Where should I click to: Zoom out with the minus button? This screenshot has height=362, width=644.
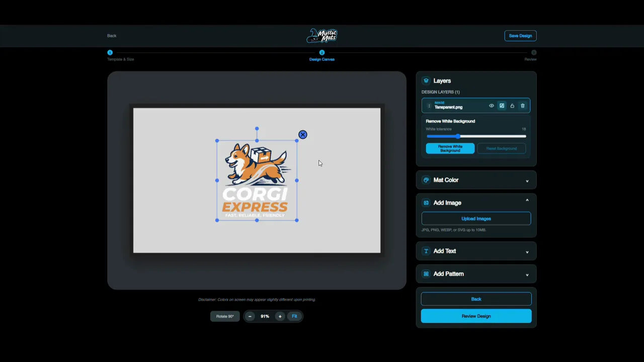[x=250, y=316]
